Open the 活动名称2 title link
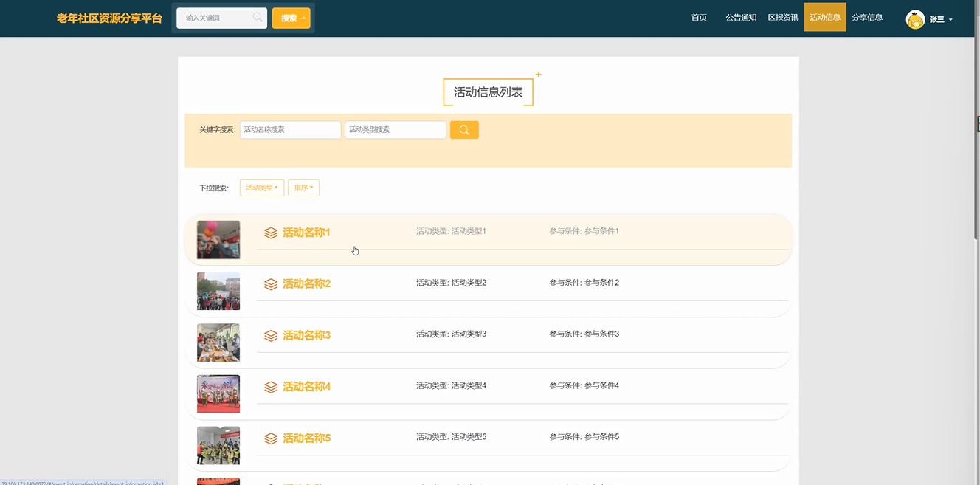 pyautogui.click(x=306, y=283)
